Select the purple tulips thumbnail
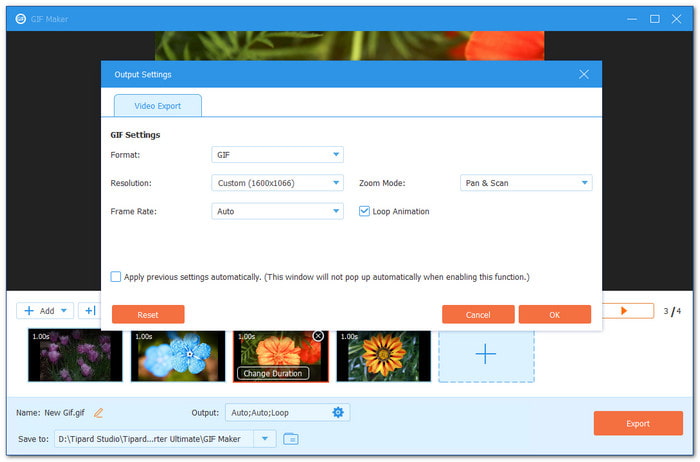The width and height of the screenshot is (700, 462). [75, 356]
